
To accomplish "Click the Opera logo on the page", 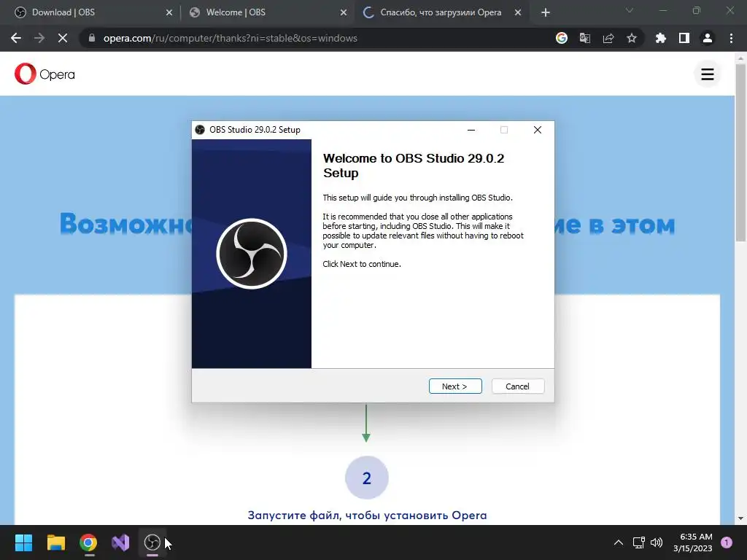I will pos(44,74).
